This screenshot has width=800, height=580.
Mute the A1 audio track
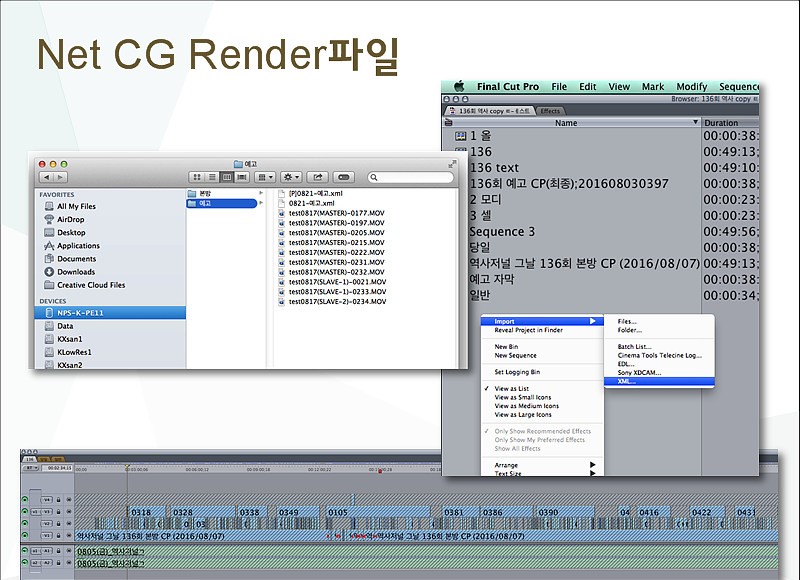pyautogui.click(x=25, y=551)
